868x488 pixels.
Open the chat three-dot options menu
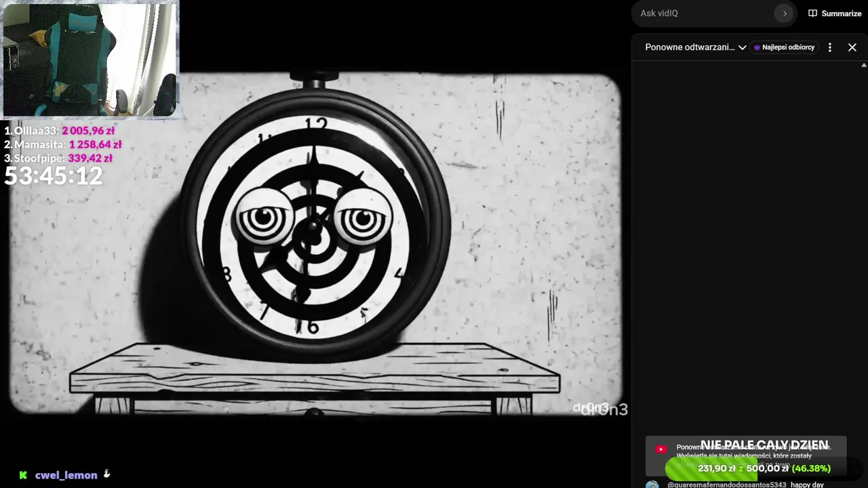pyautogui.click(x=830, y=47)
